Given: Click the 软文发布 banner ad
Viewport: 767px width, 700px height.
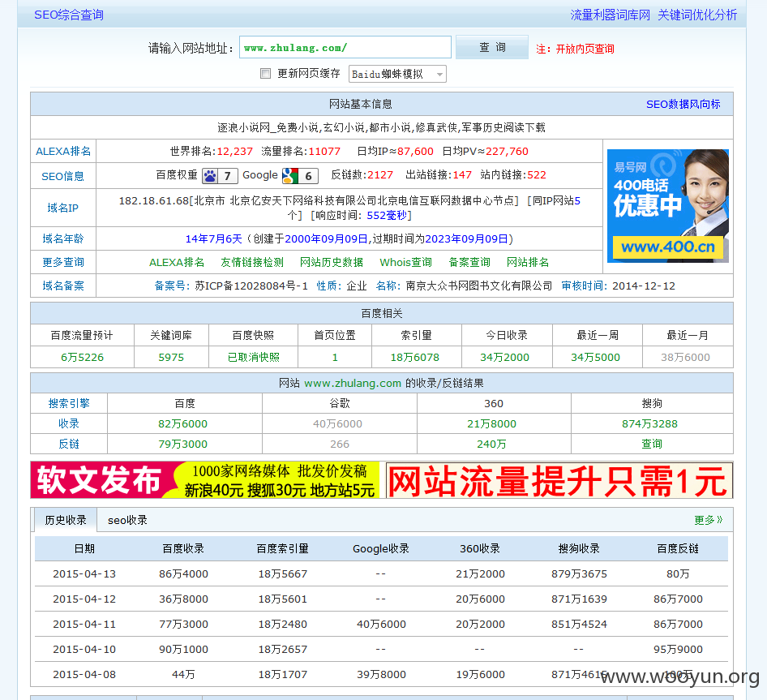Looking at the screenshot, I should [205, 479].
